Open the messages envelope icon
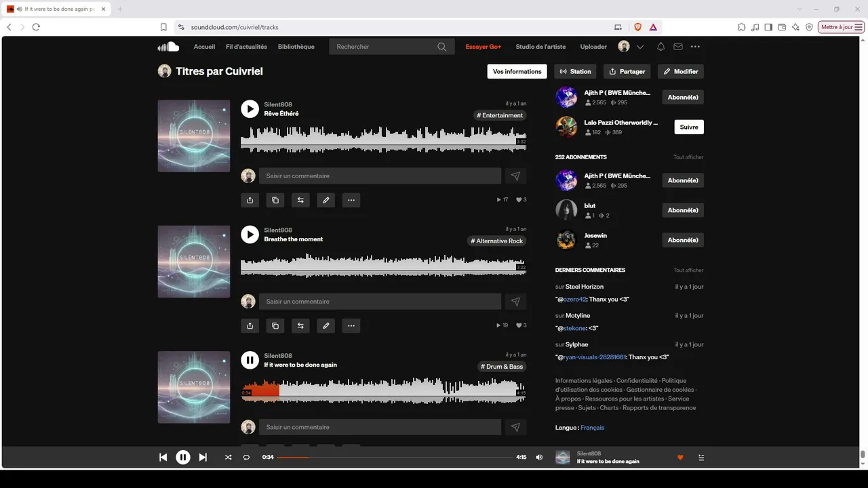 coord(678,47)
